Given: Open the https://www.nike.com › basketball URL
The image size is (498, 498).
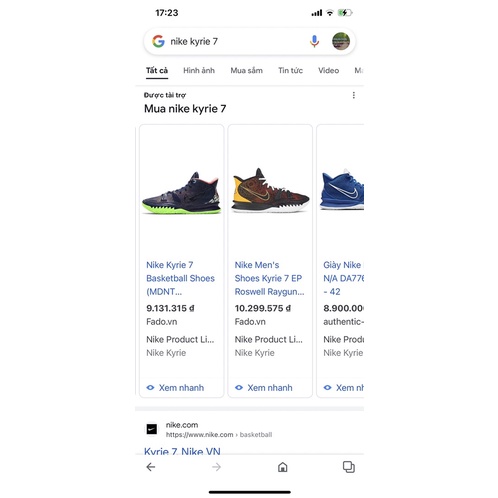Looking at the screenshot, I should [219, 435].
